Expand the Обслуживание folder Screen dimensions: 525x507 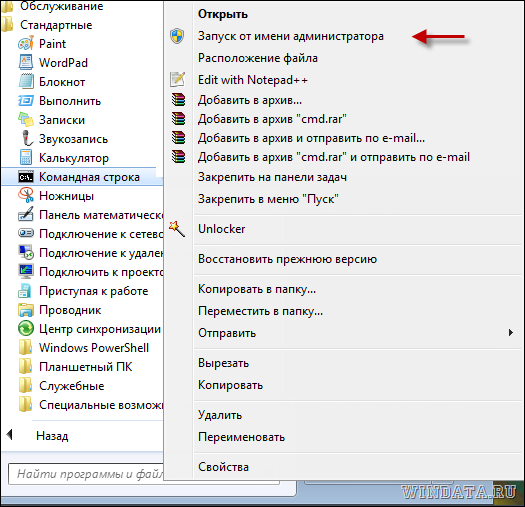click(62, 6)
